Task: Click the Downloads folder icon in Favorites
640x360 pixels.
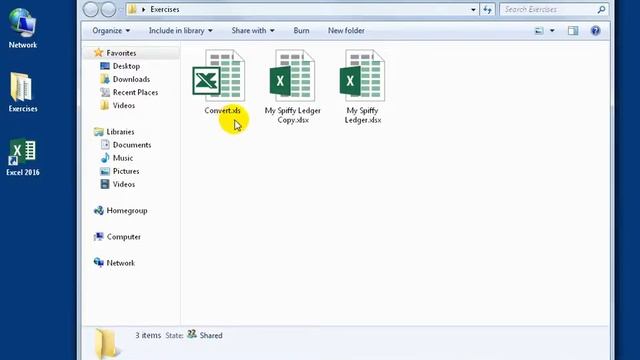Action: click(105, 79)
